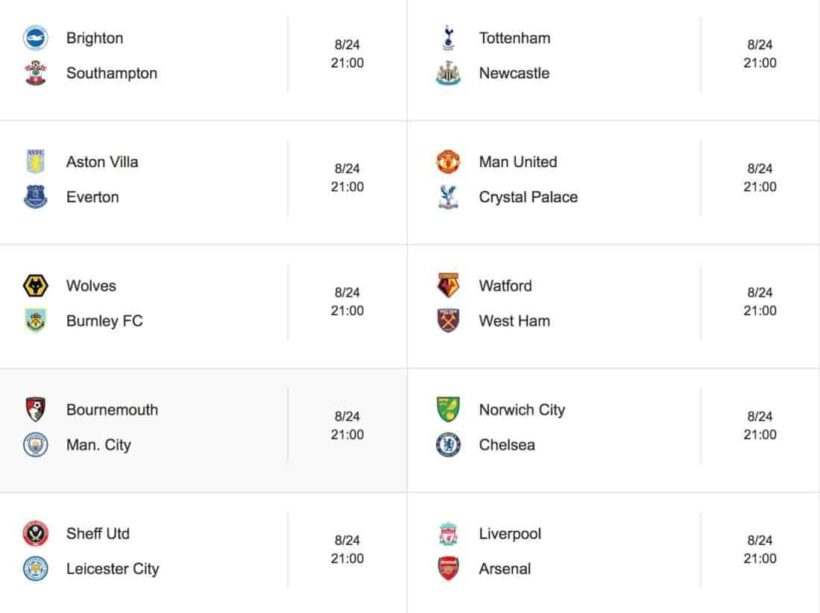Click the Sheff Utd match time
Screen dimensions: 820x613
(347, 549)
